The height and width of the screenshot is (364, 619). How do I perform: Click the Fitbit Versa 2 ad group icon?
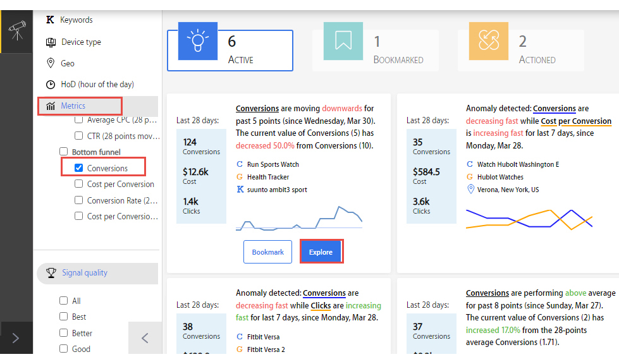pos(239,349)
